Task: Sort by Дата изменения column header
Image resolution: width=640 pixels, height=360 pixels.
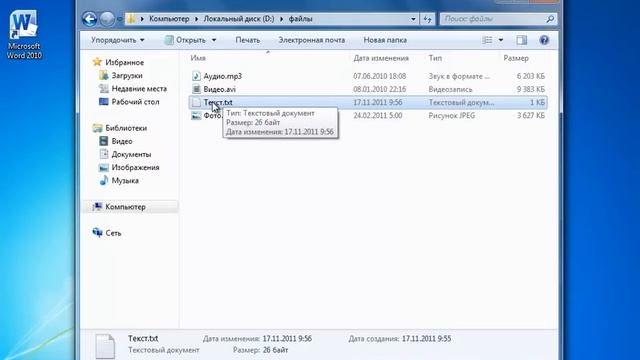Action: click(x=381, y=58)
